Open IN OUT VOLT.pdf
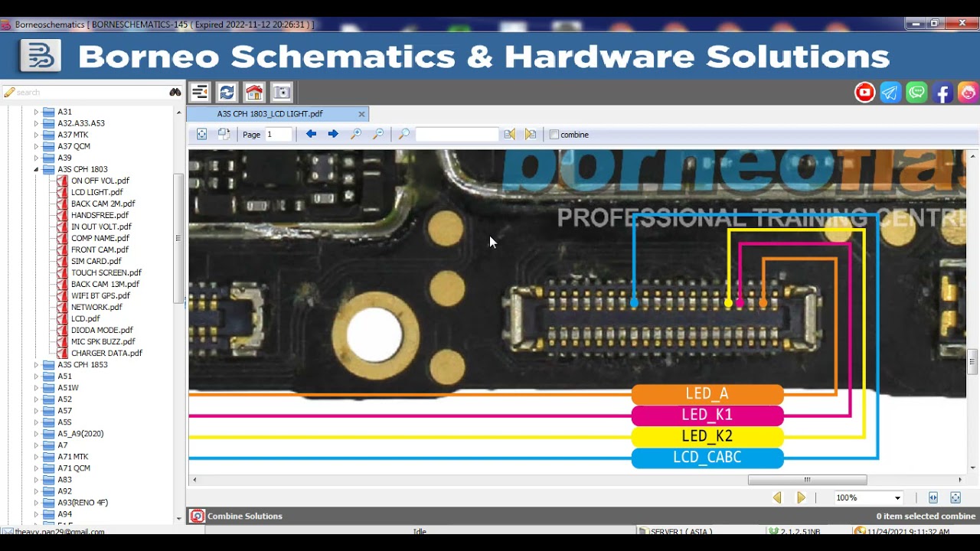Image resolution: width=980 pixels, height=551 pixels. point(101,227)
